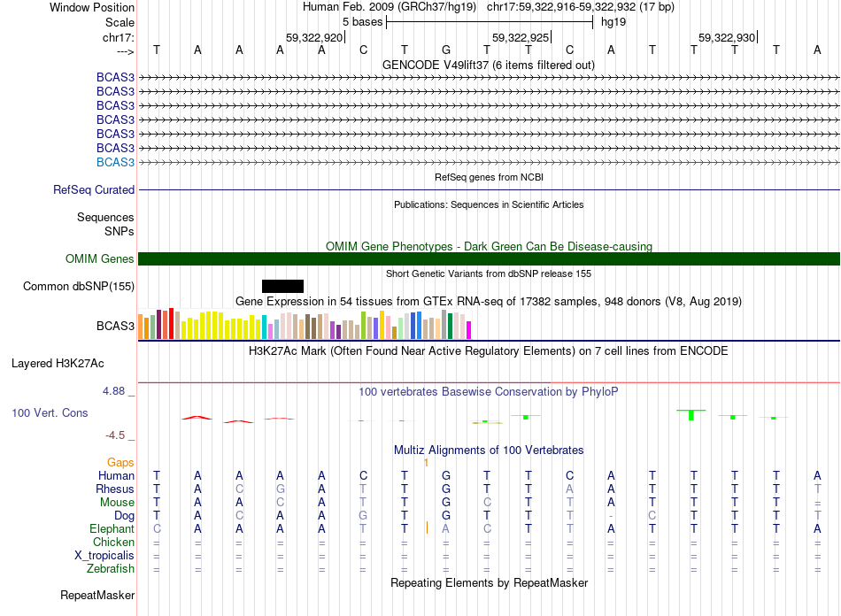Screen dimensions: 841x616
Task: Click the RefSeq Curated label
Action: [94, 189]
